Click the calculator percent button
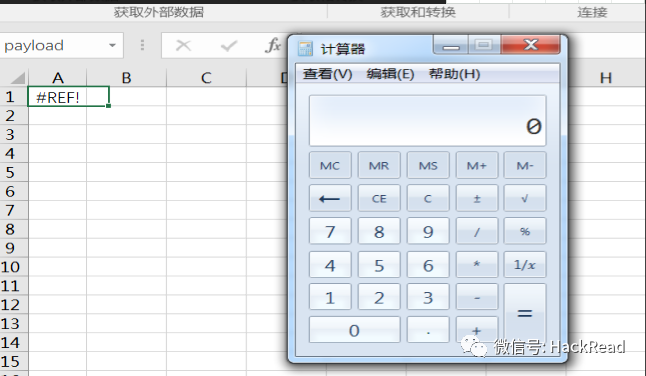646x376 pixels. pyautogui.click(x=525, y=231)
